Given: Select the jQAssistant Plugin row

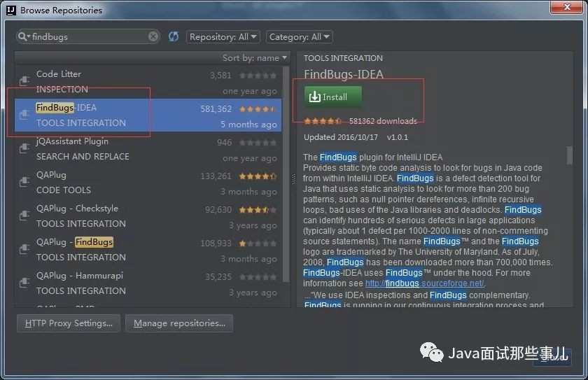Looking at the screenshot, I should point(148,149).
